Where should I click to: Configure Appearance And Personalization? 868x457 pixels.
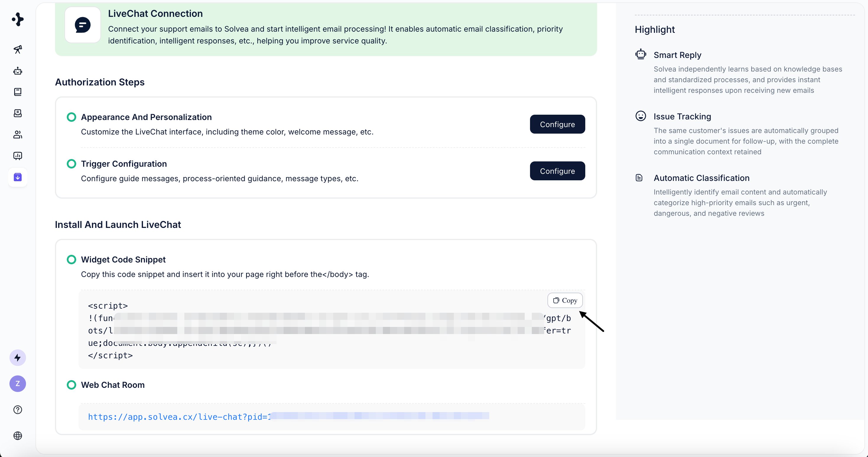pyautogui.click(x=557, y=124)
